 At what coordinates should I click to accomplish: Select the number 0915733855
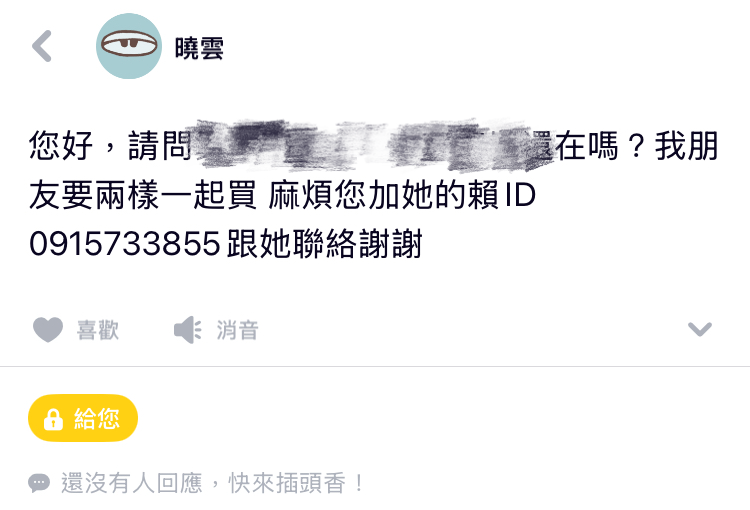[125, 244]
